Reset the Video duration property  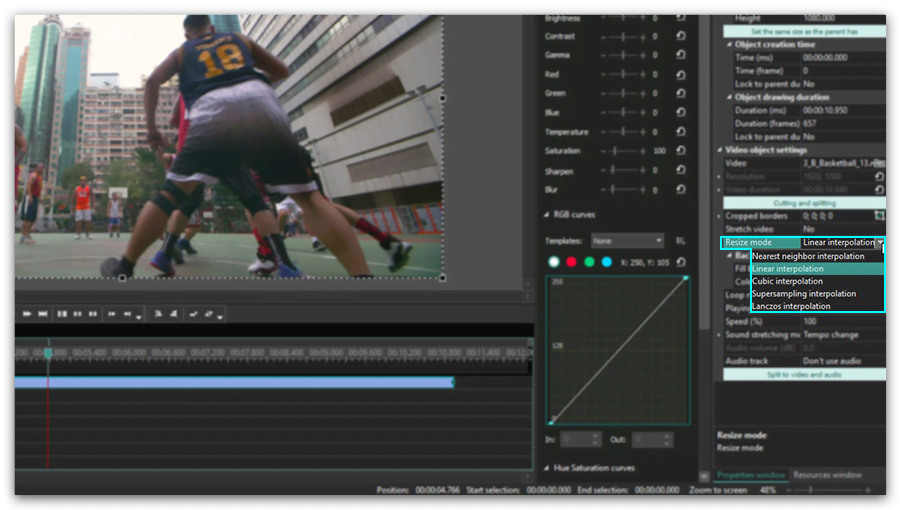tap(879, 189)
